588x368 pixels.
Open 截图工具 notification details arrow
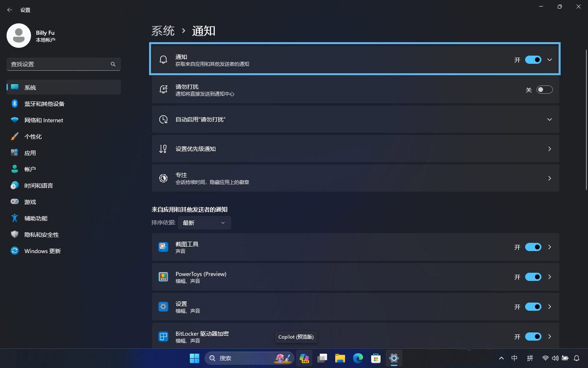(550, 247)
